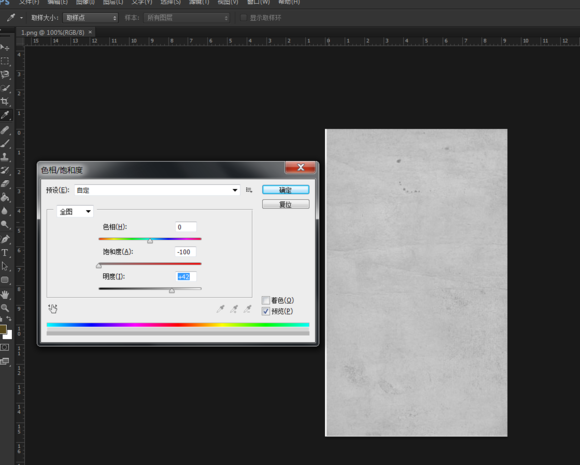Click the on-image adjustment hand icon

53,309
